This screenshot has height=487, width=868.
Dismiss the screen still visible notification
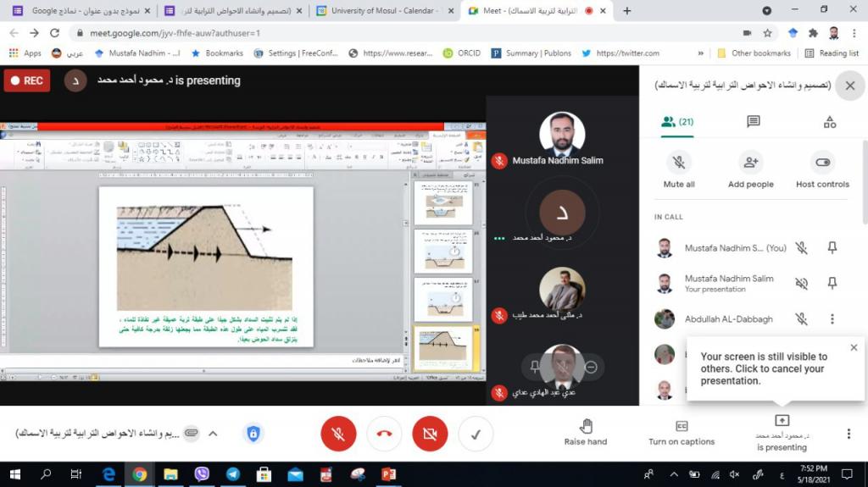[x=854, y=347]
